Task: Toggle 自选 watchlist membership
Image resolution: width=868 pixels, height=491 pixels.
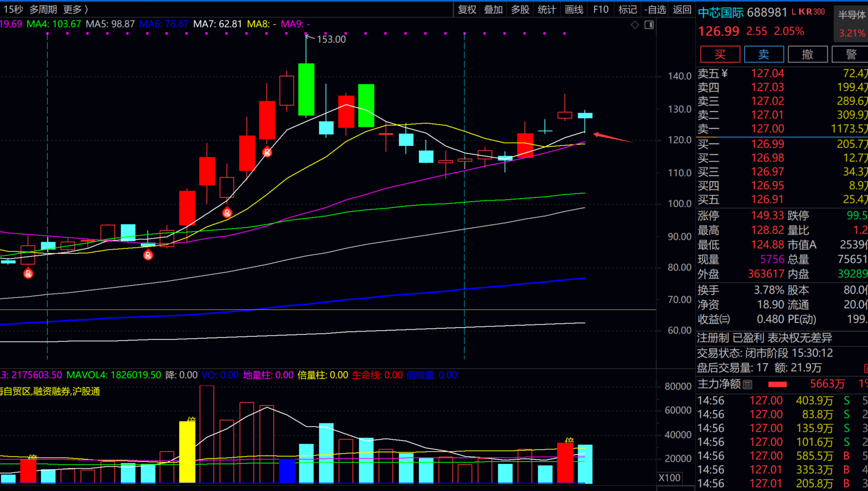Action: coord(655,9)
